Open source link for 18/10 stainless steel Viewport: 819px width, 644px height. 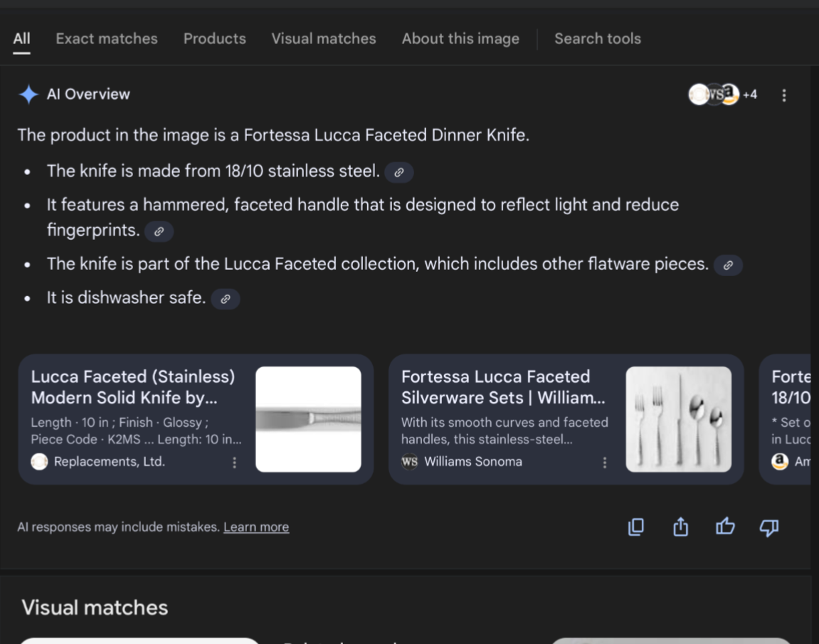(399, 172)
